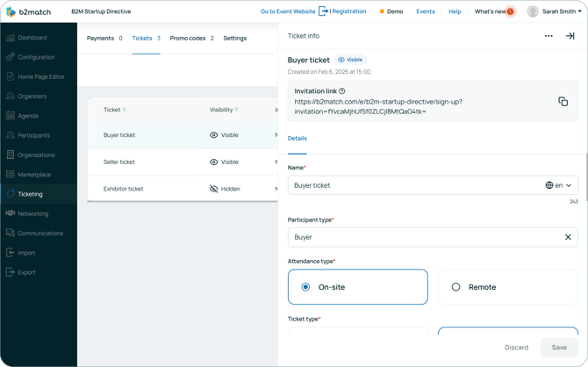
Task: Expand the Sarah Smith account menu
Action: [579, 12]
